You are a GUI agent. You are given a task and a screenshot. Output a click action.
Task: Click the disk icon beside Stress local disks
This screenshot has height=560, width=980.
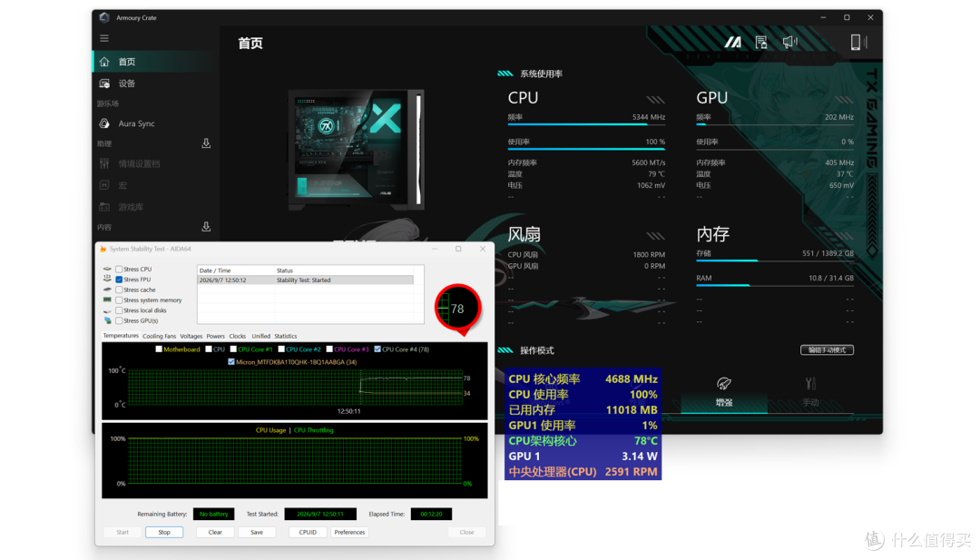click(107, 310)
